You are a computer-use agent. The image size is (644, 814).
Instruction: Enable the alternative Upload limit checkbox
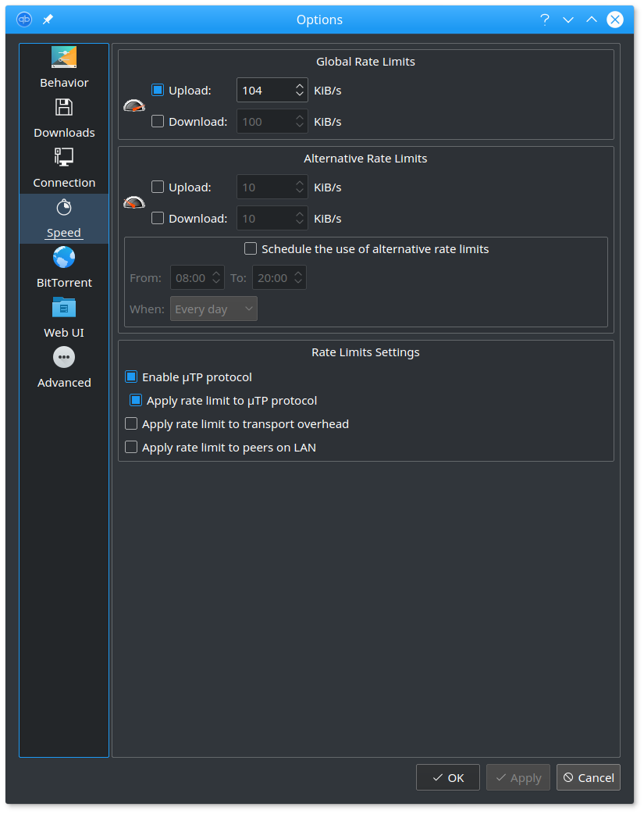[158, 187]
